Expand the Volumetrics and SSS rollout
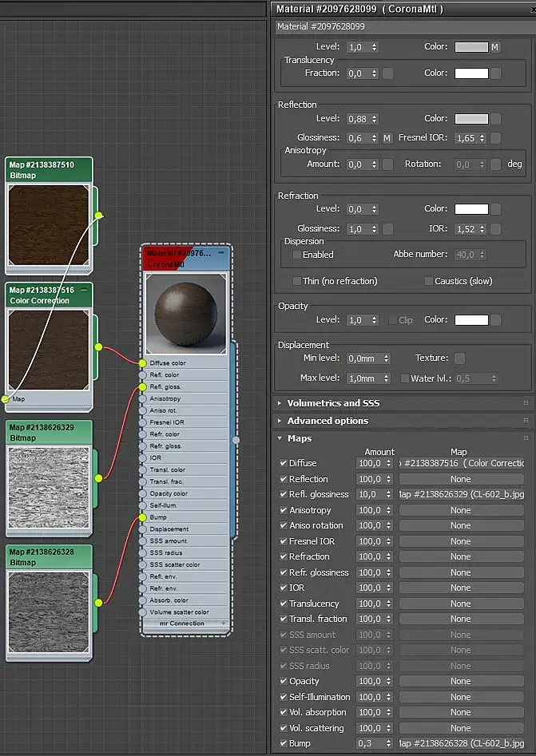The height and width of the screenshot is (756, 536). point(333,403)
